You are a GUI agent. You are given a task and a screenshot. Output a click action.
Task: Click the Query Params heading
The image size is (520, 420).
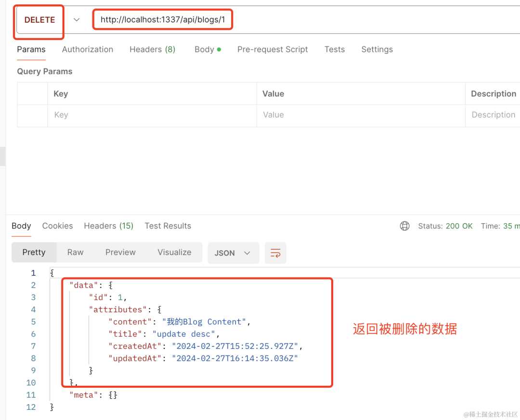coord(45,72)
